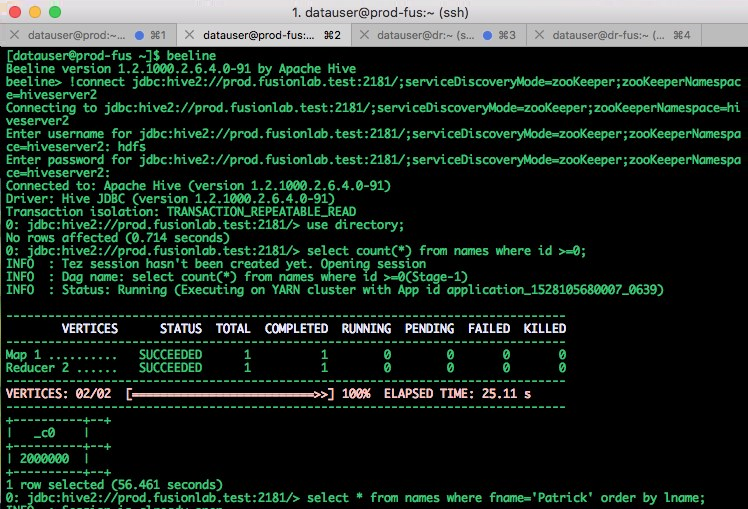Click 'No rows affected (0.714 seconds)'

[117, 238]
